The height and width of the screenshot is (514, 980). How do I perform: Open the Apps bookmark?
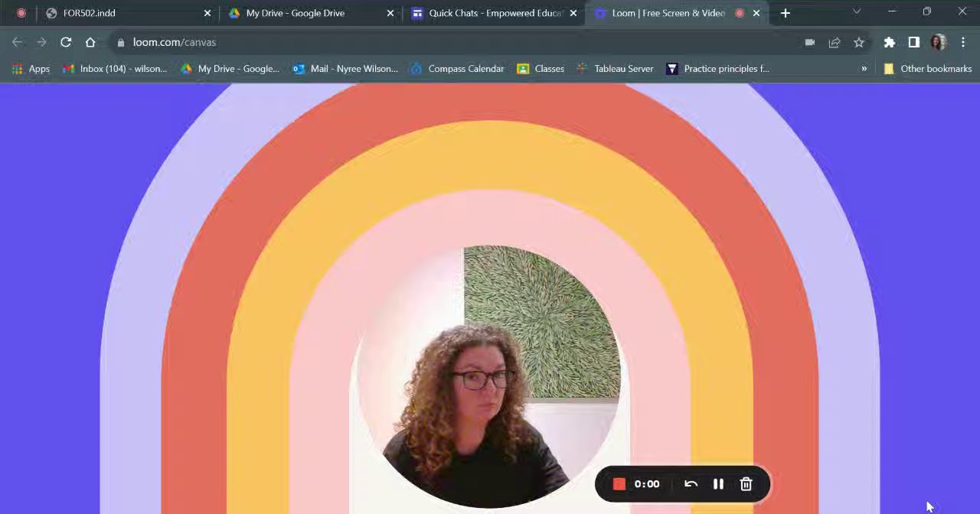coord(31,69)
